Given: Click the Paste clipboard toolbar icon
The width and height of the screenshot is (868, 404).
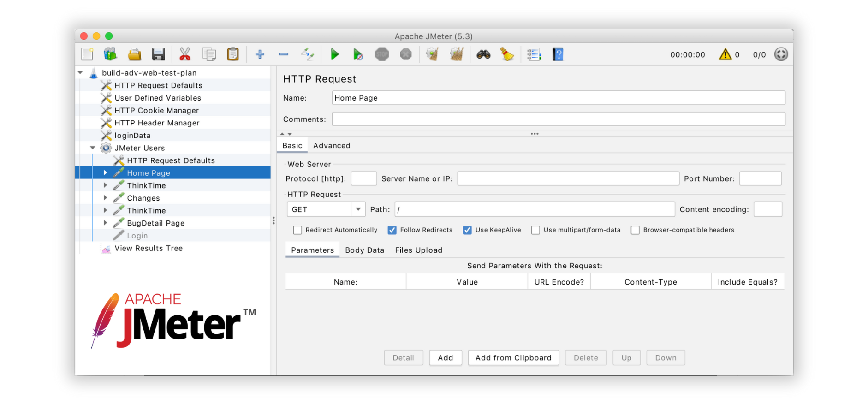Looking at the screenshot, I should 233,54.
